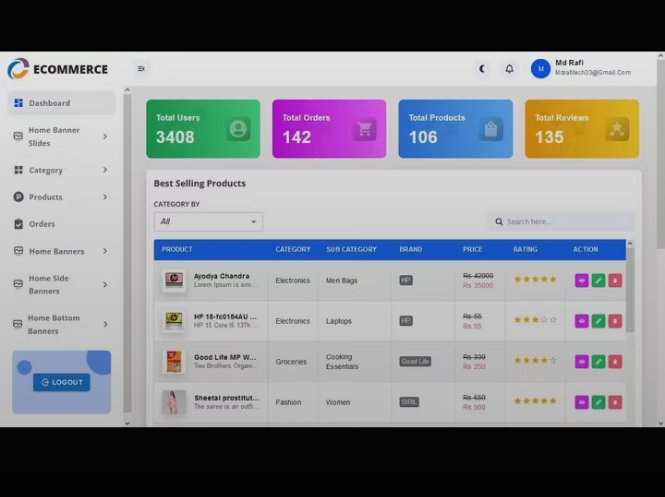Open the Category menu item
The image size is (665, 497).
pos(61,170)
